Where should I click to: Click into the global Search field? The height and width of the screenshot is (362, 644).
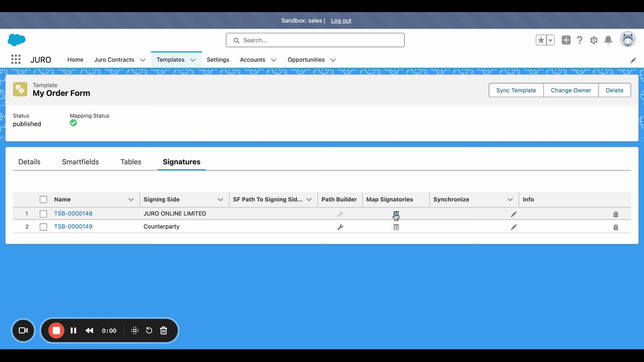pyautogui.click(x=315, y=40)
